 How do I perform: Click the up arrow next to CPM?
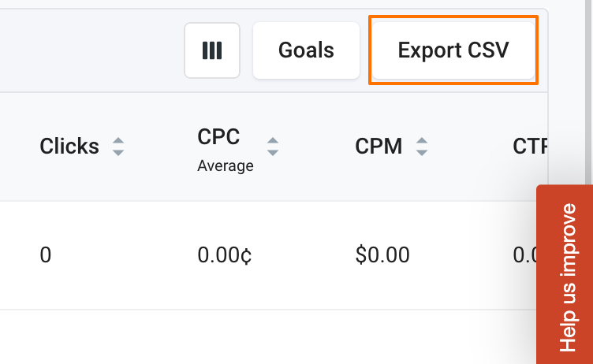click(x=422, y=140)
